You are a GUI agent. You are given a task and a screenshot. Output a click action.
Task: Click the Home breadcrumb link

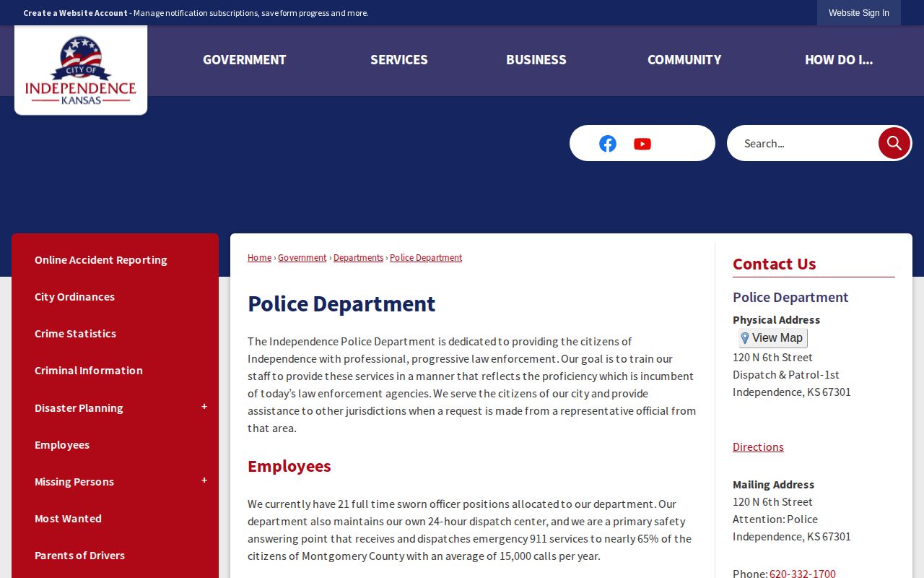(259, 258)
